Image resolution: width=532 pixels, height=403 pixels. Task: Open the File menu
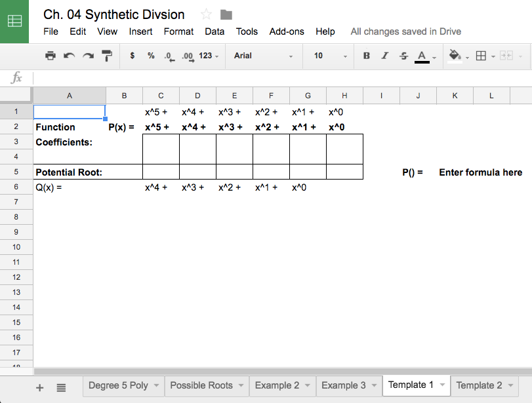(51, 31)
